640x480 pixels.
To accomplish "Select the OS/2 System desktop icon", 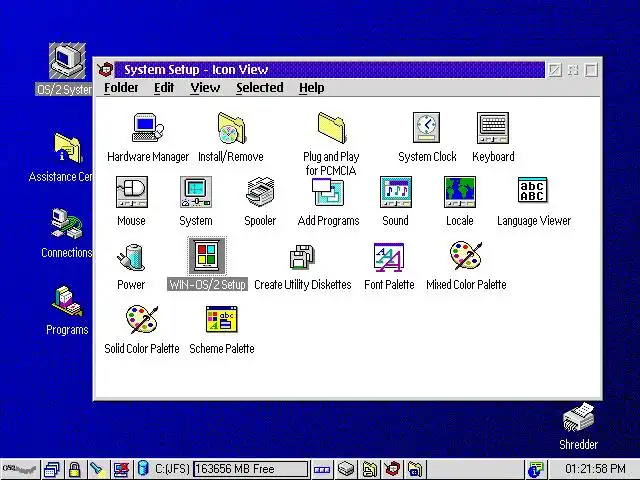I will 67,61.
